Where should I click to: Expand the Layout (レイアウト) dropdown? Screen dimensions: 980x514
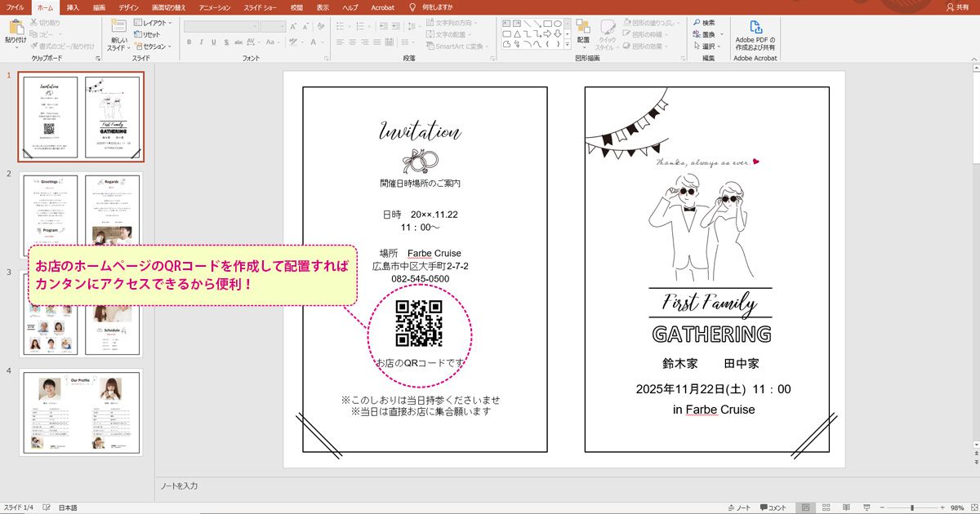click(153, 24)
